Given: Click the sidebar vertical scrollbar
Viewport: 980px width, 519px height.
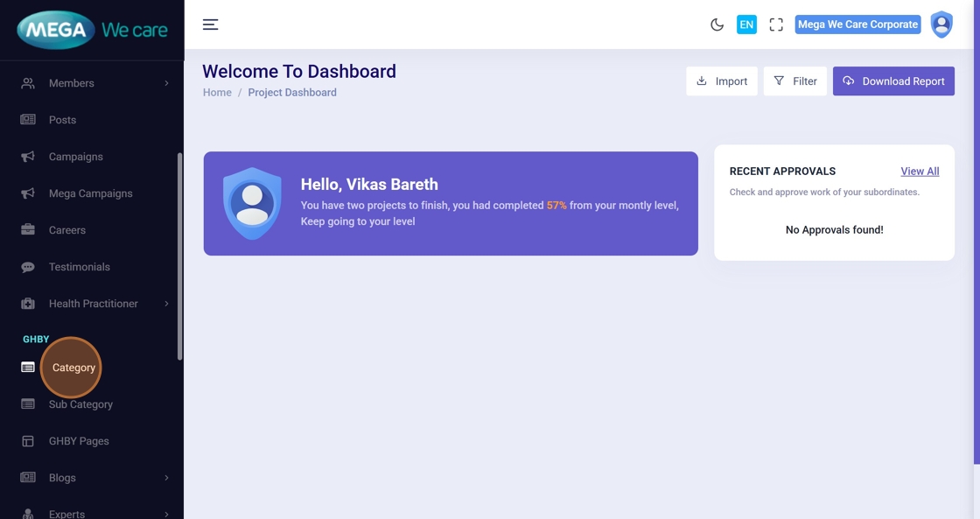Looking at the screenshot, I should (180, 256).
